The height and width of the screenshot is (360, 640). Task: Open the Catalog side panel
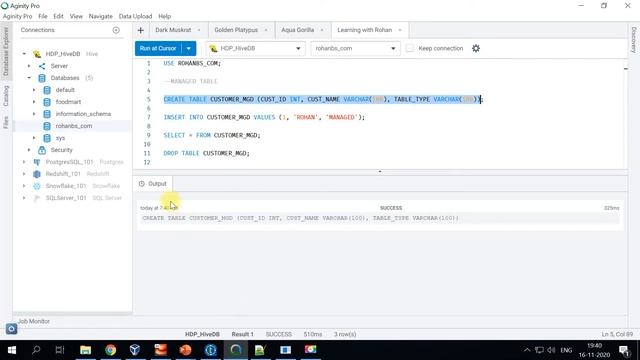(x=6, y=96)
